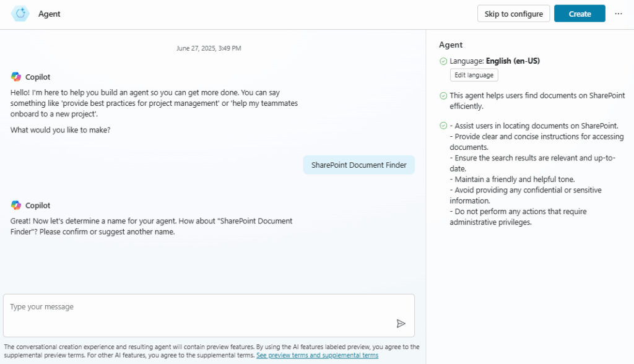Click 'Assist users in locating documents' line

[534, 126]
